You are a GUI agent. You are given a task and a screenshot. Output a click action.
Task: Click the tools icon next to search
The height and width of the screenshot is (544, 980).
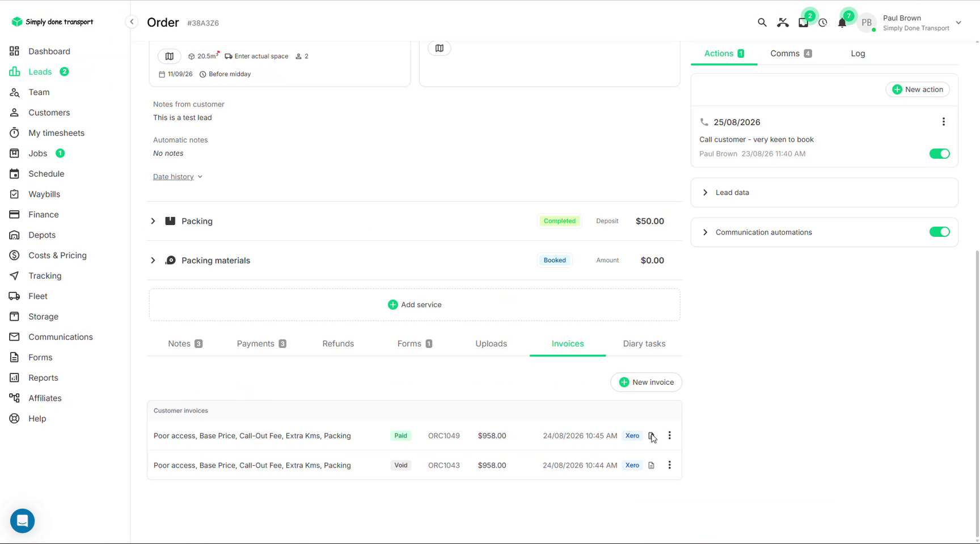(783, 23)
